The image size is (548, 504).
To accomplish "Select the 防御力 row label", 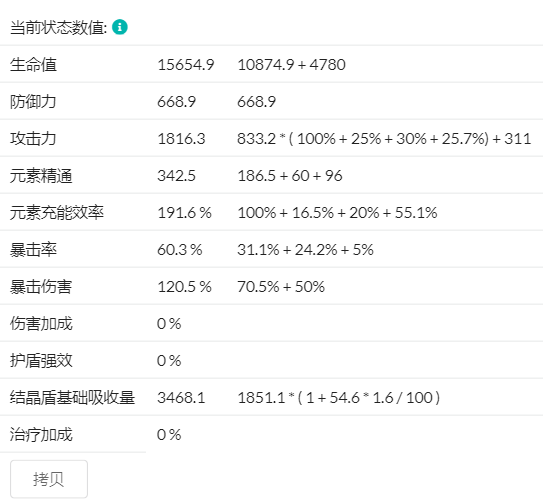I will [x=33, y=102].
